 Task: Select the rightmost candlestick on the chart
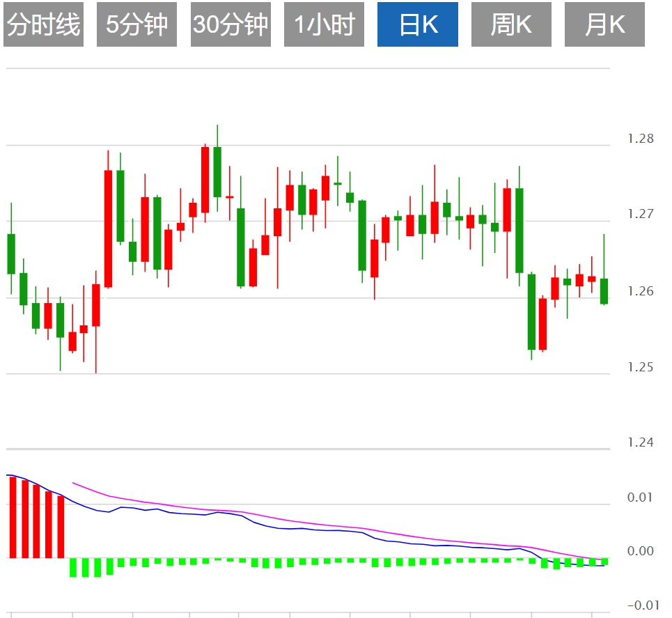pos(604,291)
